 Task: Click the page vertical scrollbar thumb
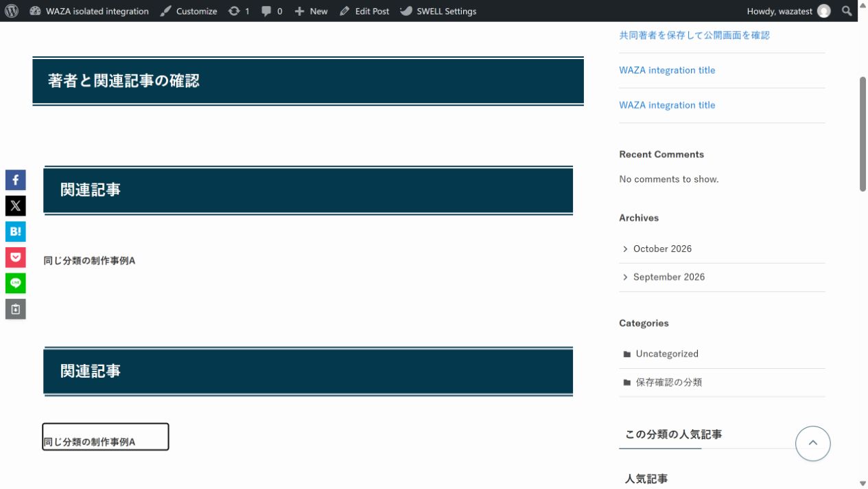pyautogui.click(x=863, y=134)
